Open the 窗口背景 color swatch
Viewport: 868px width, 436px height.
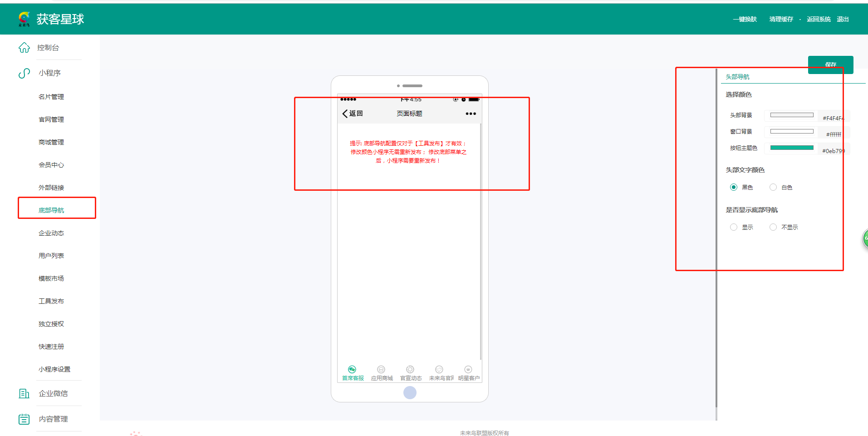(x=792, y=131)
